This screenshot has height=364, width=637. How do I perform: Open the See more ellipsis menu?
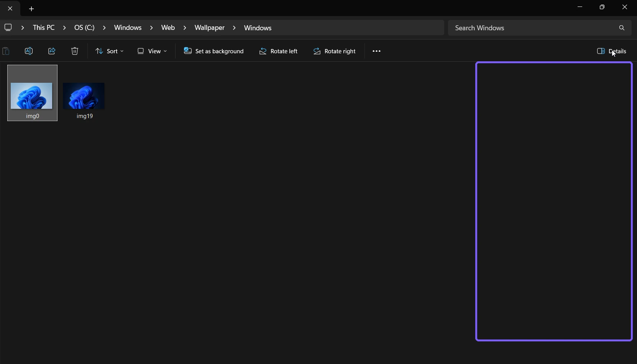pyautogui.click(x=377, y=51)
